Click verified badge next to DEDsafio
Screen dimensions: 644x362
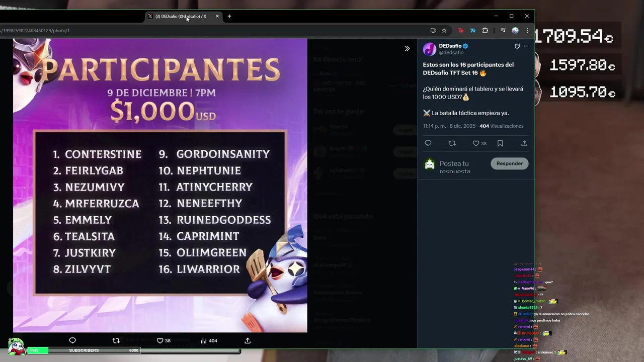pyautogui.click(x=465, y=46)
